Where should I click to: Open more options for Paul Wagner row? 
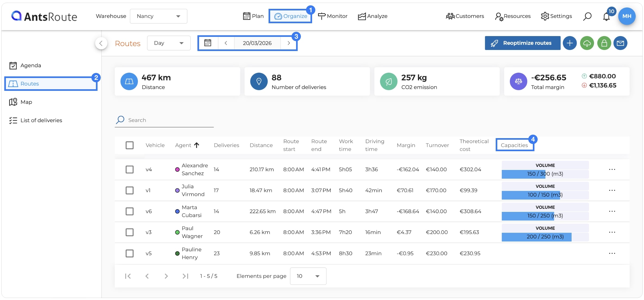(612, 232)
